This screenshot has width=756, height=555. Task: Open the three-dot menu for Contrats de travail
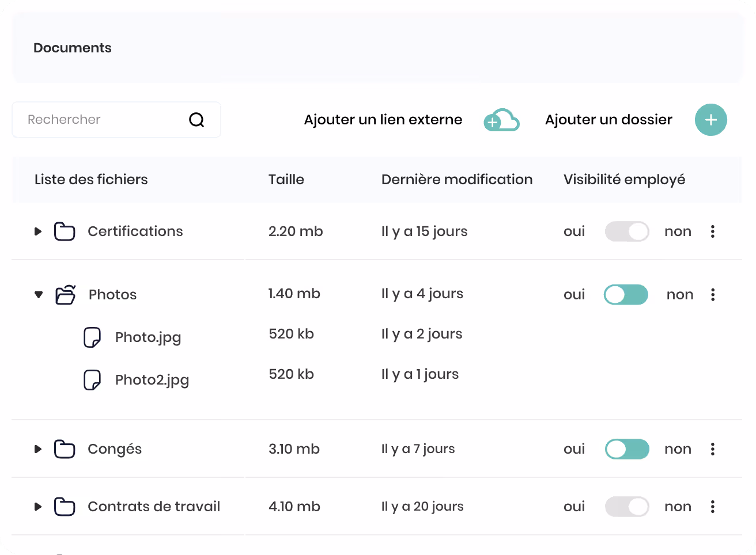[x=713, y=507]
